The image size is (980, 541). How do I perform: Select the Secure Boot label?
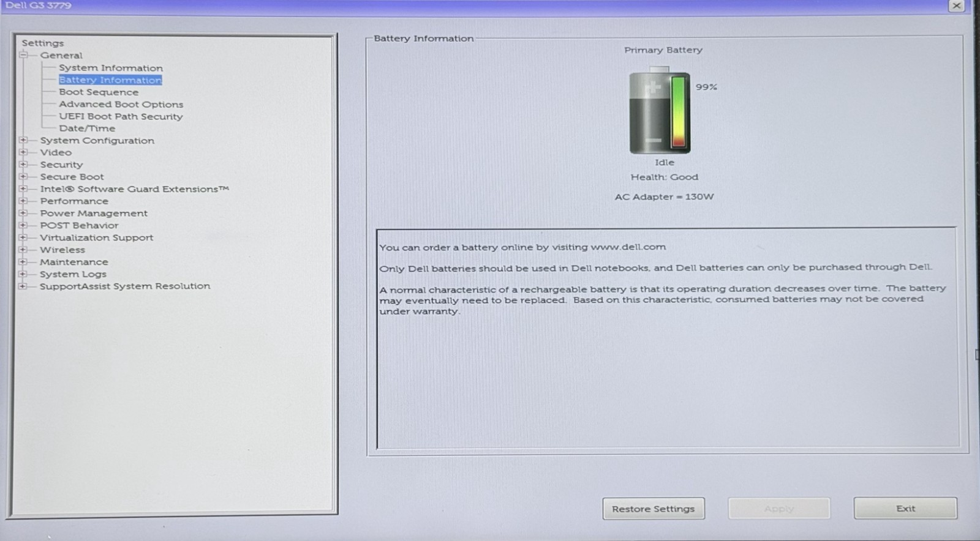[72, 177]
